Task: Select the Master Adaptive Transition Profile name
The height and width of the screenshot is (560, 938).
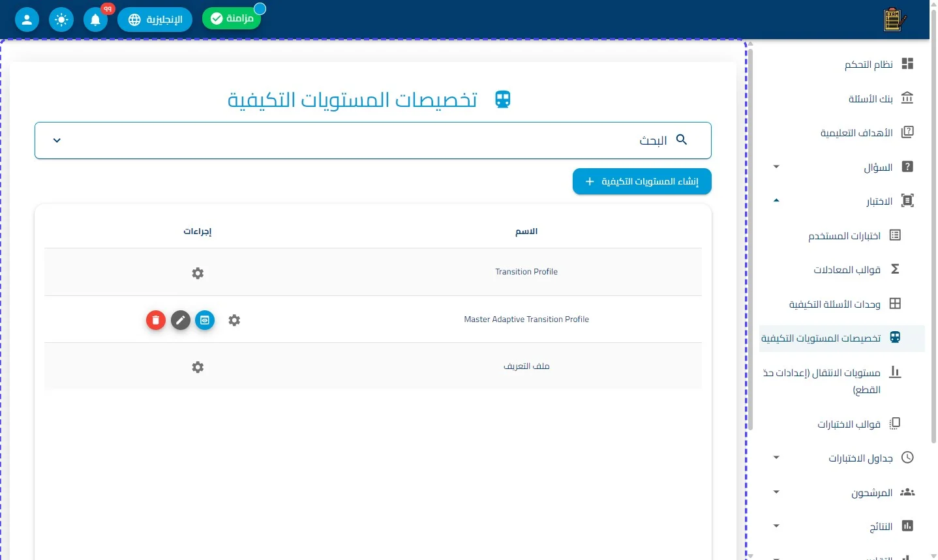Action: pos(526,319)
